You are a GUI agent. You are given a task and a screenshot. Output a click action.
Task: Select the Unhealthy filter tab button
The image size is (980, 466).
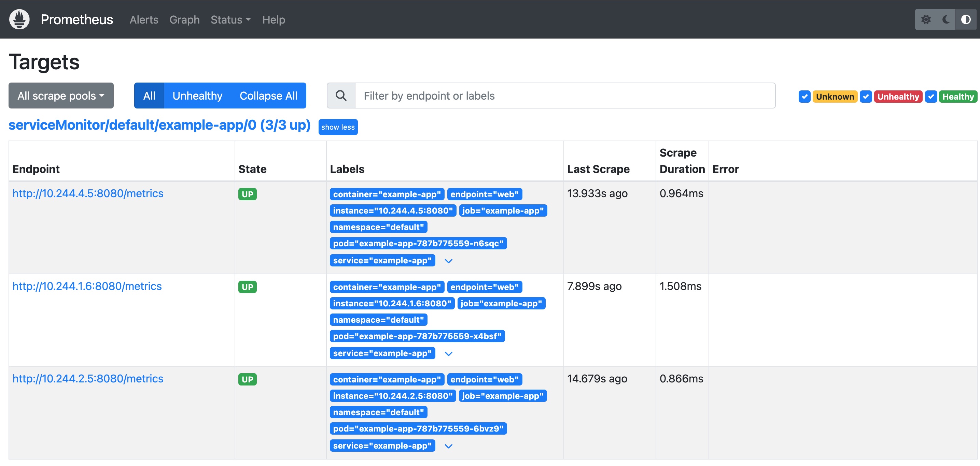coord(197,96)
